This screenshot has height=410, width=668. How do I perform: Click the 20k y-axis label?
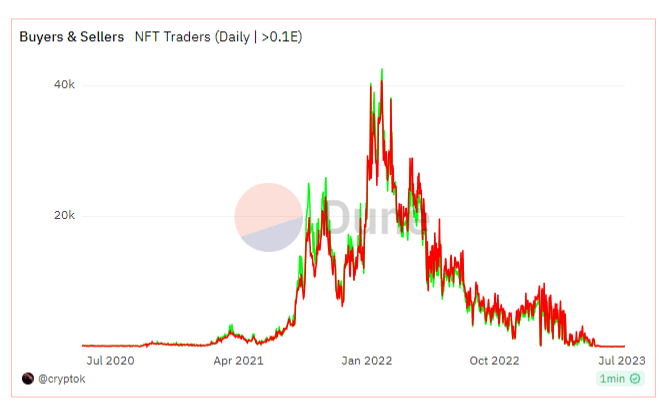[64, 215]
